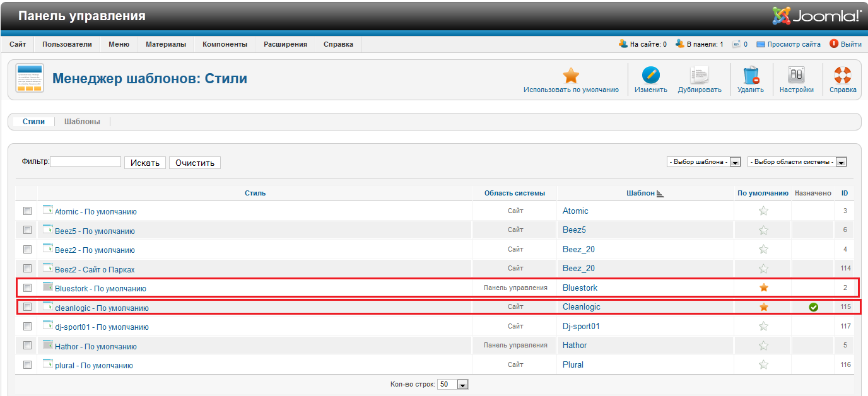Sort by 'ID' column header

coord(845,193)
